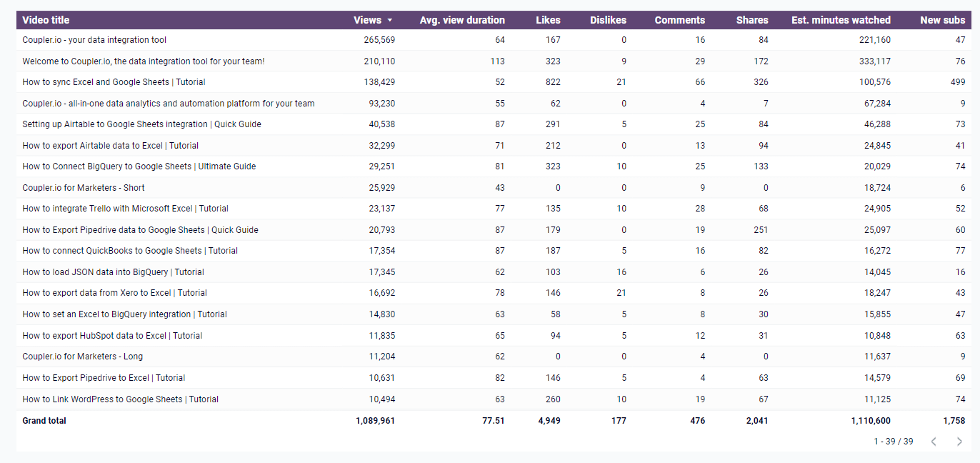Click the views value 93,230
This screenshot has height=463, width=980.
point(381,104)
